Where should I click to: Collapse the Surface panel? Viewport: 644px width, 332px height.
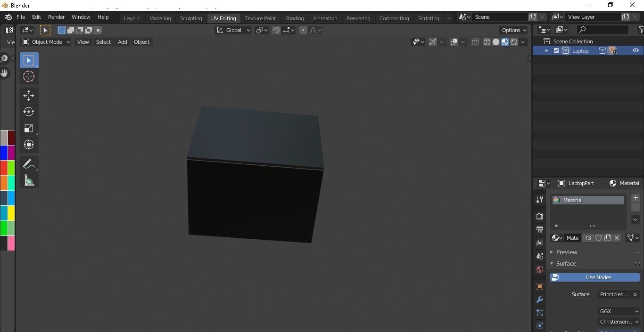click(x=566, y=263)
